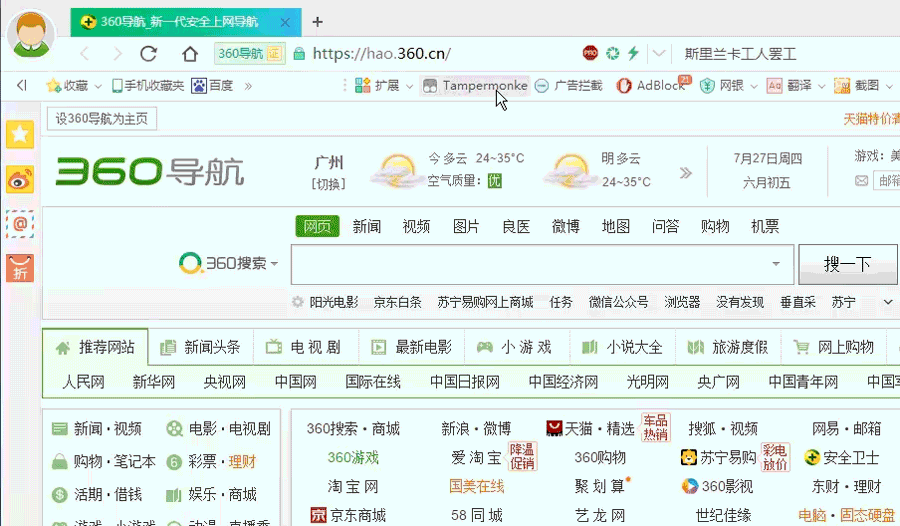Screen dimensions: 900x526
Task: Open the Weibo sidebar icon
Action: [20, 179]
